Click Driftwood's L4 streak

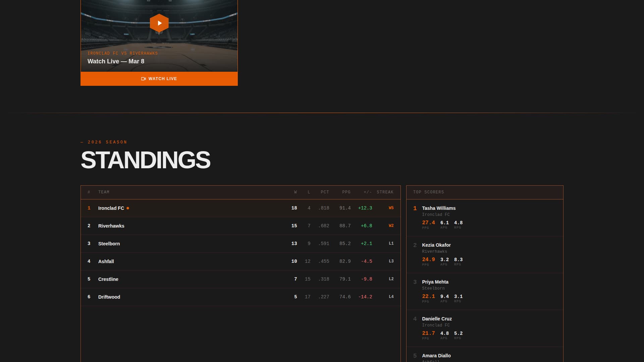coord(391,297)
